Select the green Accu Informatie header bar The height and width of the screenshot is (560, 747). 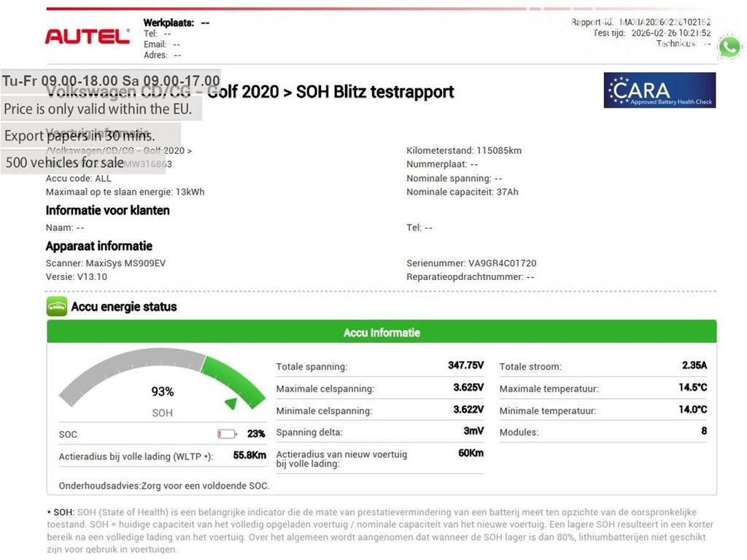pyautogui.click(x=382, y=332)
